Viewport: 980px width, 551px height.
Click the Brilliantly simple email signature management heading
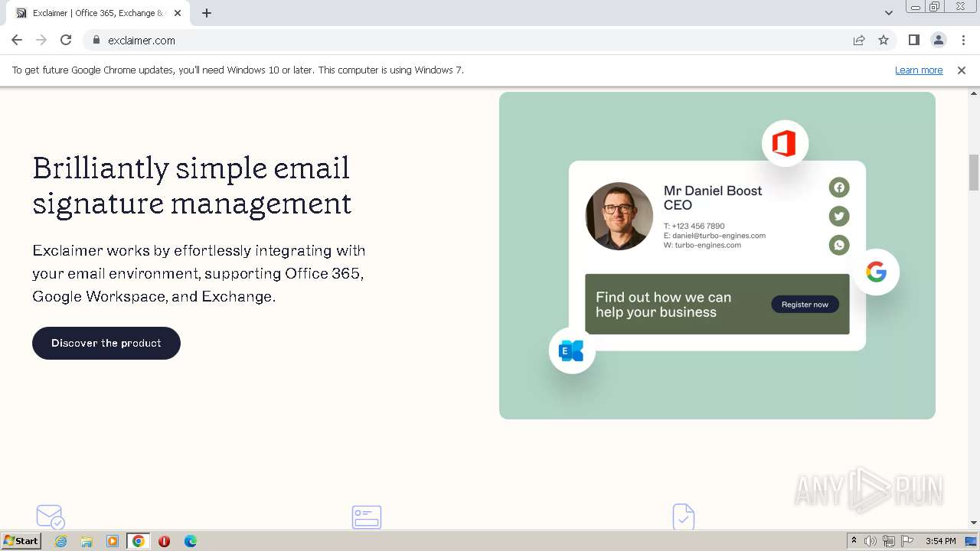click(192, 185)
